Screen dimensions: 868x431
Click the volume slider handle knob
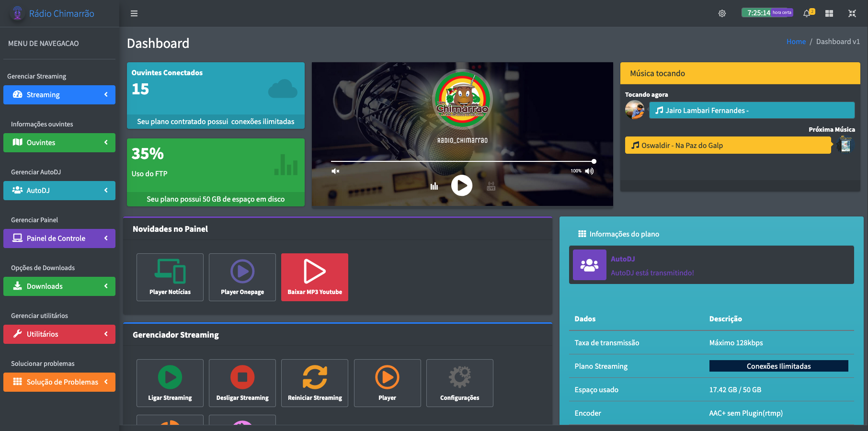click(594, 161)
